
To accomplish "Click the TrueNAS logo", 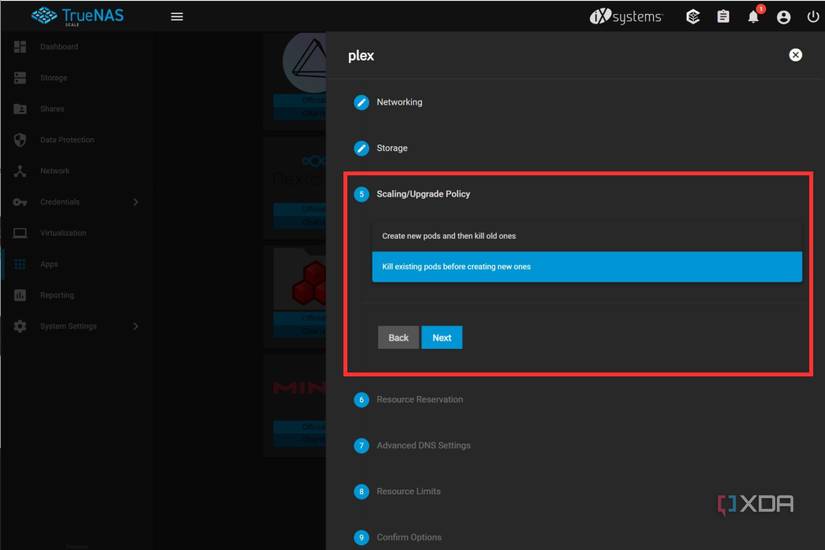I will pos(78,16).
